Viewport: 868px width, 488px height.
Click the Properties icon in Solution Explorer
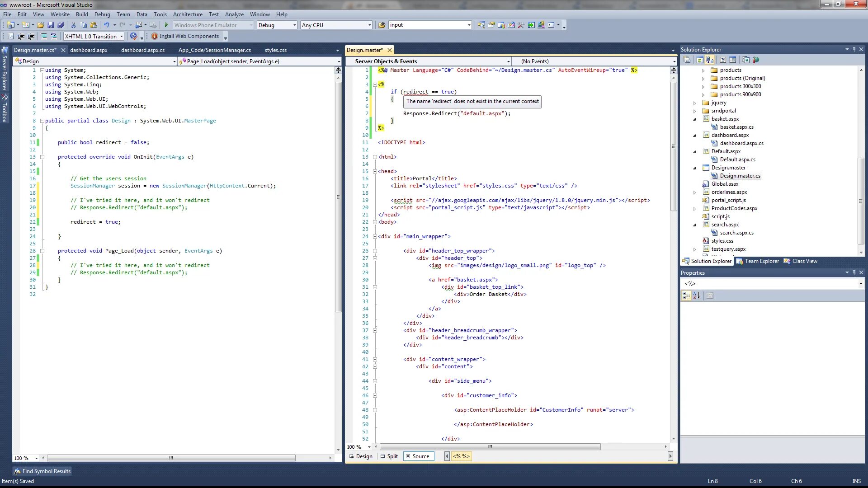(x=687, y=60)
